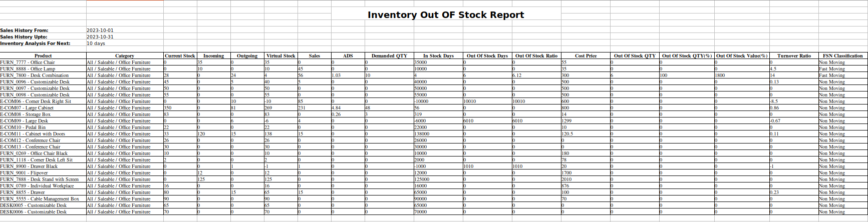The width and height of the screenshot is (868, 222).
Task: Click the 2023-10-01 date cell
Action: point(100,30)
